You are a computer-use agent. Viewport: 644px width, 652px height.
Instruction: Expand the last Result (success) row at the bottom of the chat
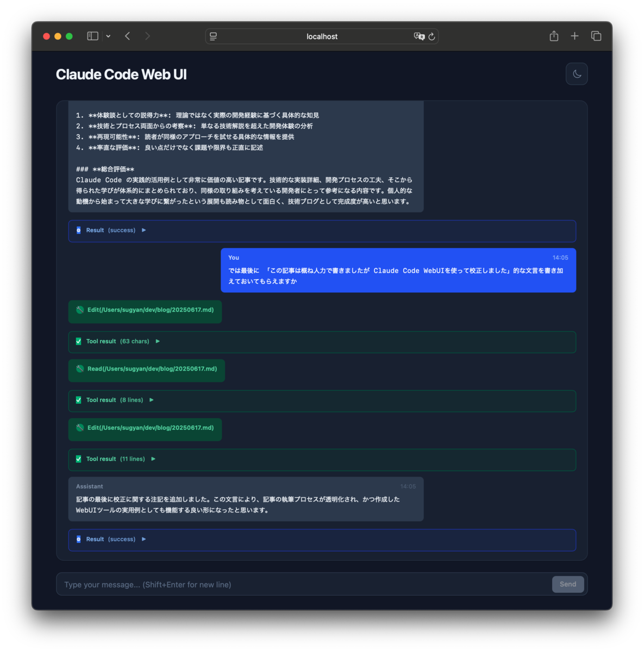(x=322, y=540)
